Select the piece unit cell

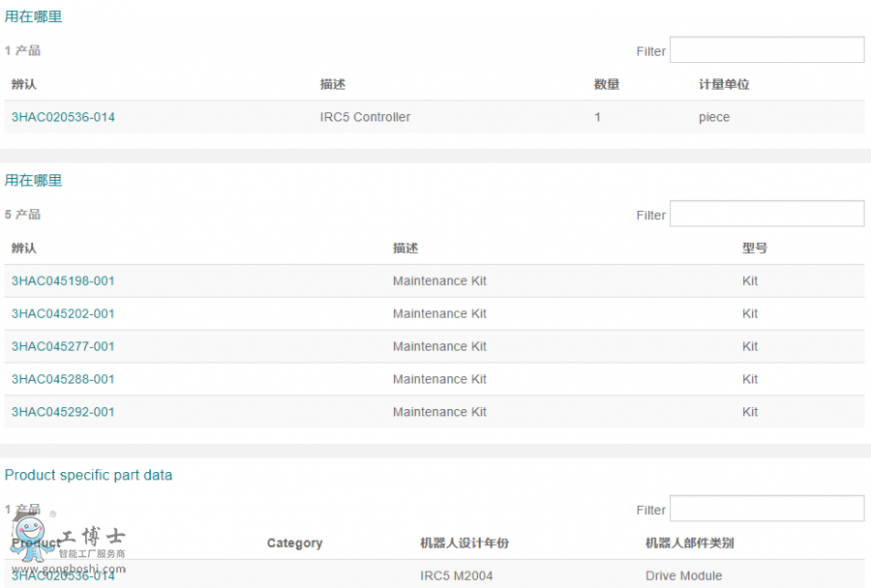point(714,118)
